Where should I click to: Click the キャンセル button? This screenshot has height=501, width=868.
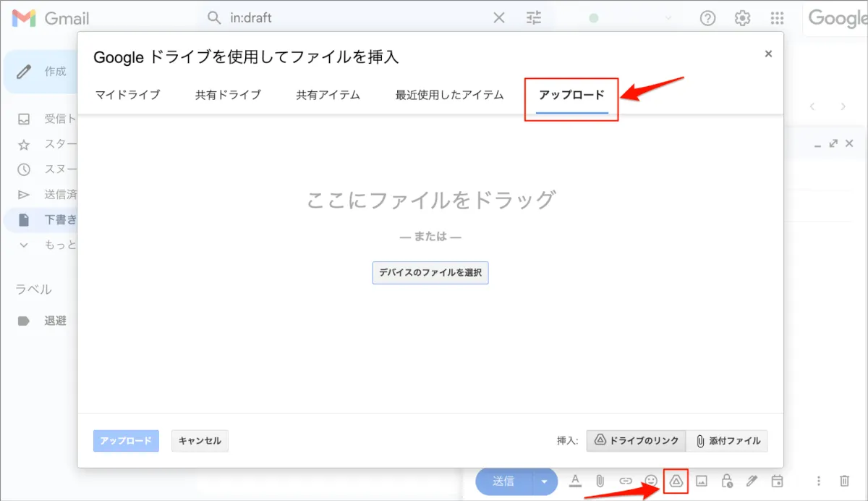200,441
